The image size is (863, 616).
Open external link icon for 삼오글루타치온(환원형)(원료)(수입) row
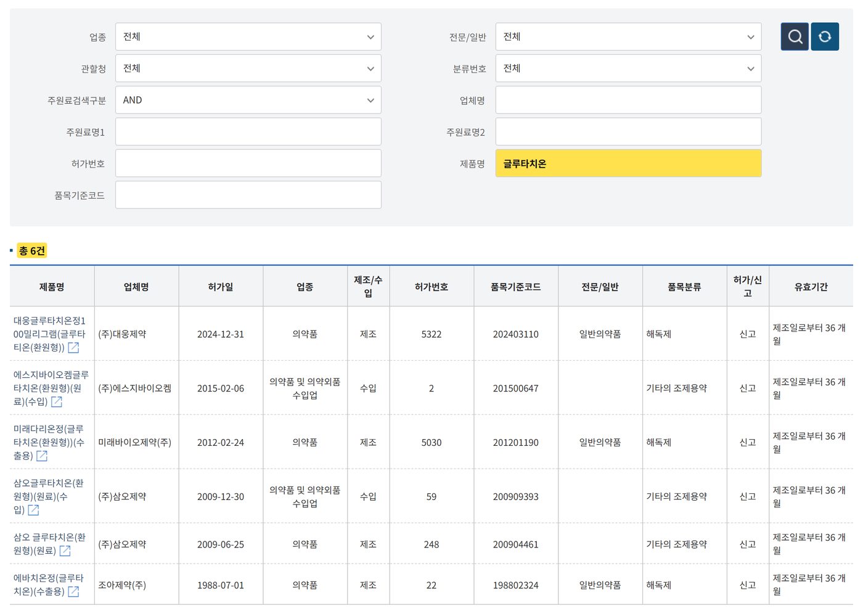pos(33,511)
